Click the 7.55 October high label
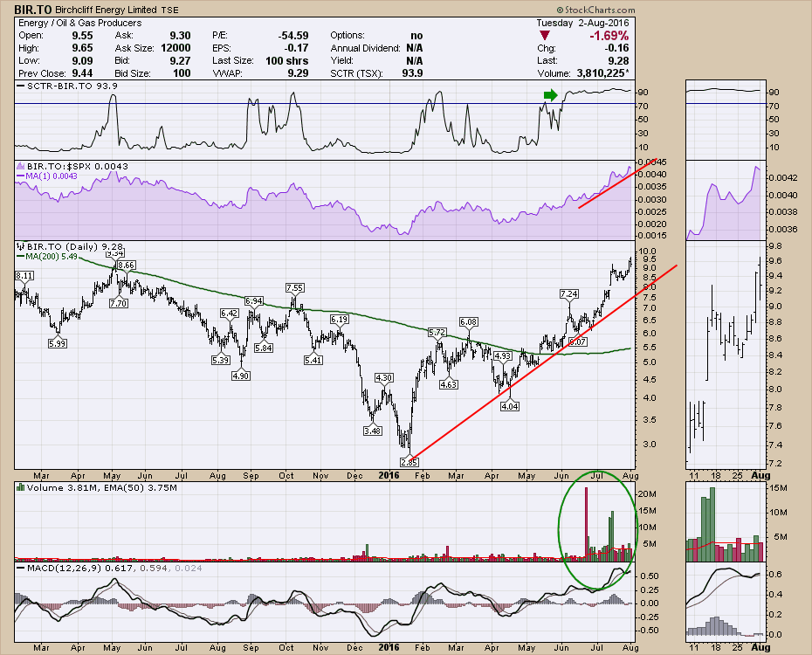The image size is (812, 655). point(294,287)
